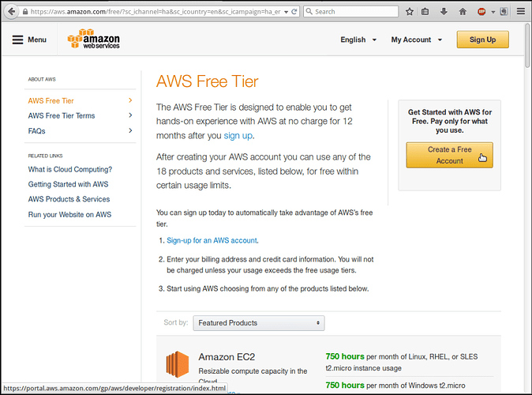The width and height of the screenshot is (532, 395).
Task: Open AWS Free Tier Terms sidebar item
Action: [62, 116]
